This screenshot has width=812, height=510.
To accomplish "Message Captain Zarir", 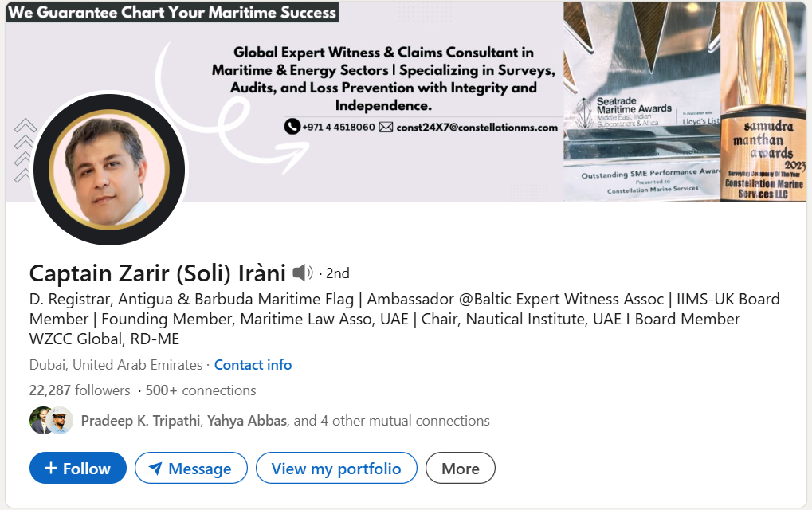I will (x=190, y=468).
